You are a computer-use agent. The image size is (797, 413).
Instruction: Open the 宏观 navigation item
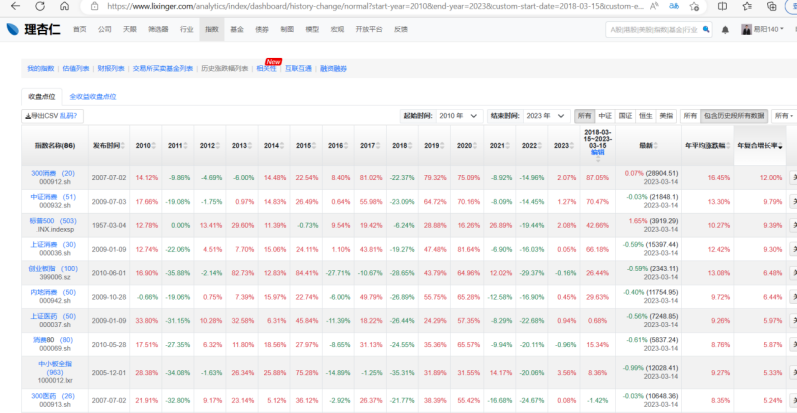click(x=337, y=29)
